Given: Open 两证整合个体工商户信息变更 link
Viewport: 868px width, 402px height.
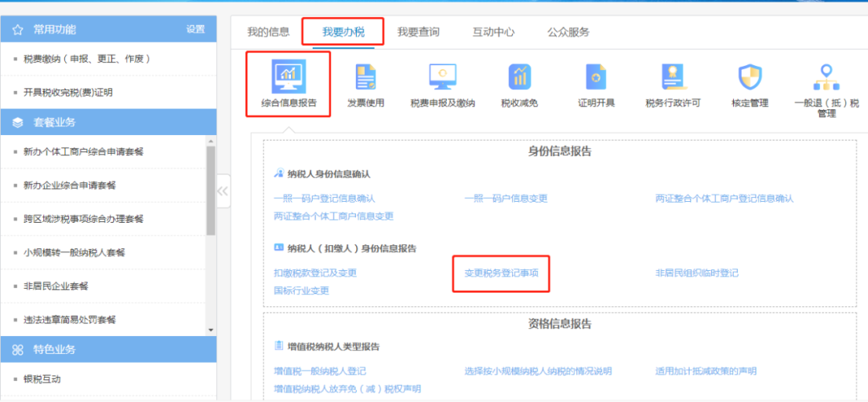Looking at the screenshot, I should pos(334,216).
